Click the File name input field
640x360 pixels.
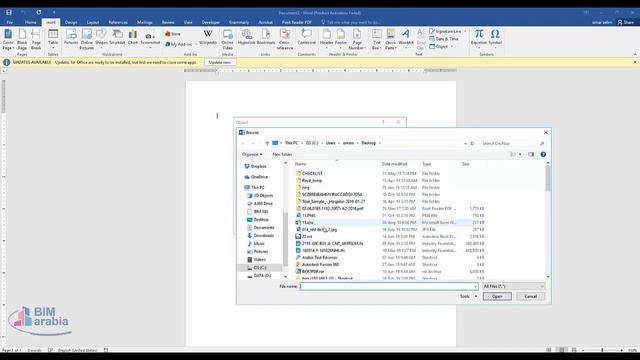pyautogui.click(x=389, y=287)
